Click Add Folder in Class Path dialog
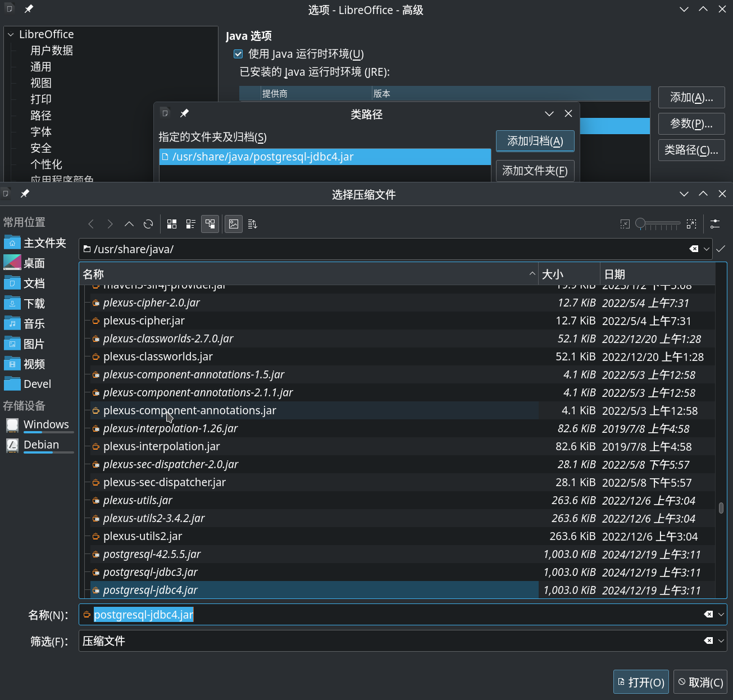The width and height of the screenshot is (733, 700). coord(535,171)
